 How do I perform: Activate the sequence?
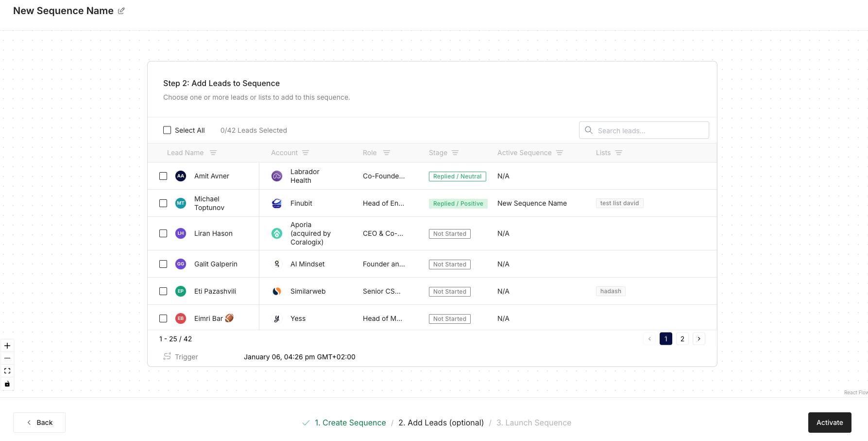pyautogui.click(x=830, y=423)
